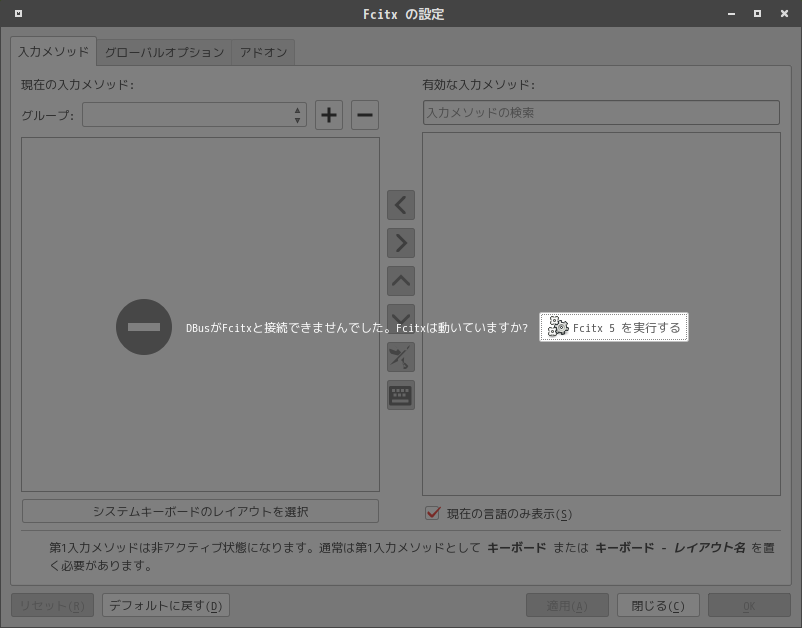Toggle the 現在の言語のみ表示 checkbox
Screen dimensions: 802x628
pos(433,513)
